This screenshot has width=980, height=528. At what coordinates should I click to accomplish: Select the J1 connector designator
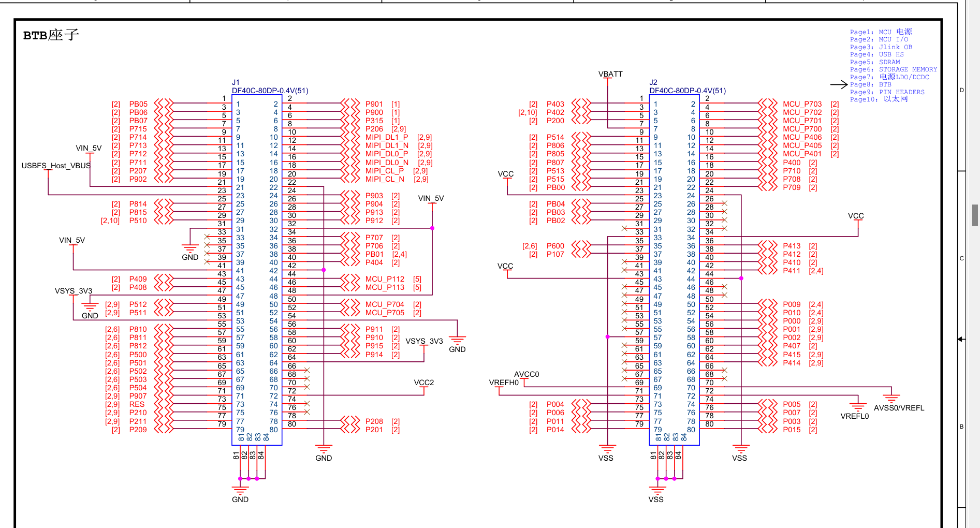tap(236, 82)
